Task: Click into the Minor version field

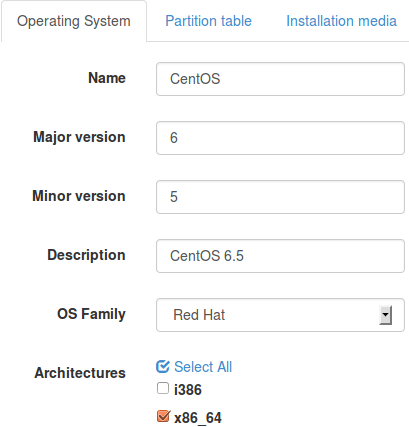Action: (280, 197)
